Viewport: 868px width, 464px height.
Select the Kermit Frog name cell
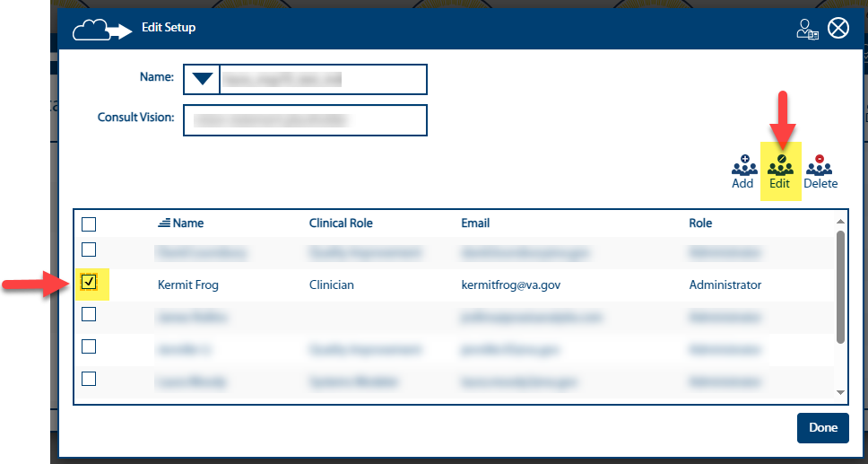pos(188,285)
